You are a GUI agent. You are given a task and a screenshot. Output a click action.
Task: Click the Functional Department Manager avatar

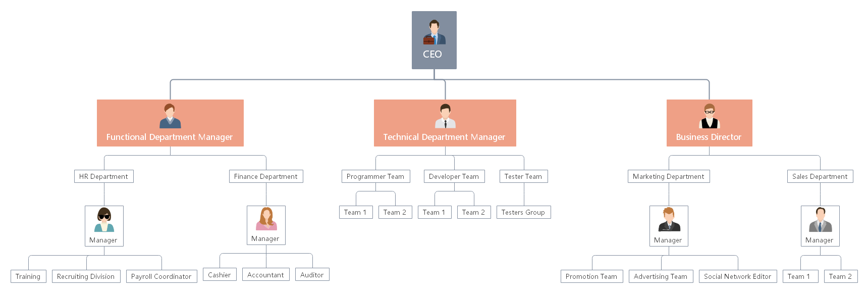click(x=170, y=116)
